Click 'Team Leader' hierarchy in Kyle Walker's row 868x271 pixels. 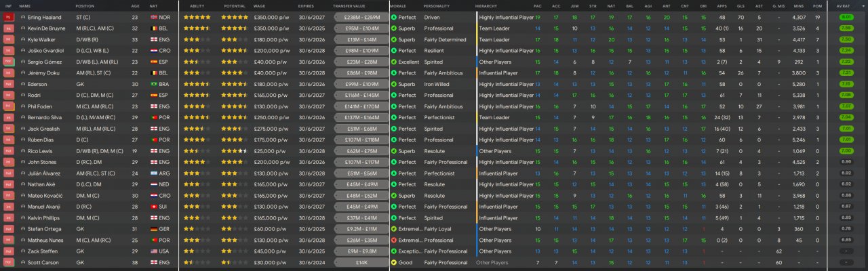494,40
